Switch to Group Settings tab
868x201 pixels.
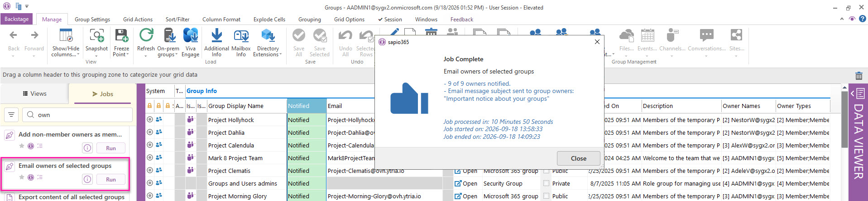tap(92, 20)
